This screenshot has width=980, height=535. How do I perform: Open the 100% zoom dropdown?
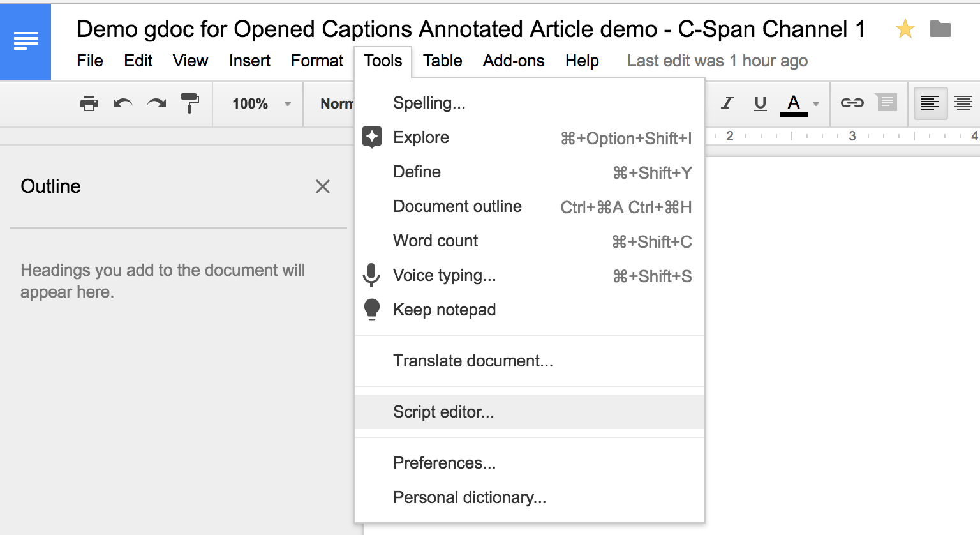click(261, 103)
